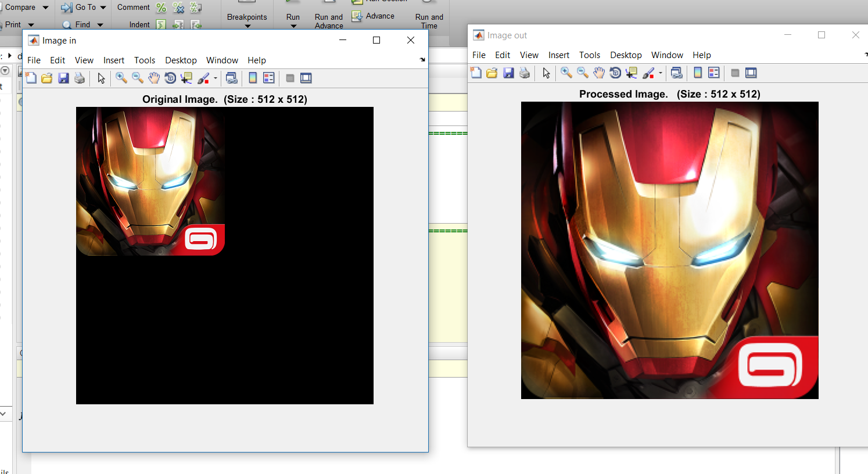Image resolution: width=868 pixels, height=474 pixels.
Task: Select Pan hand tool in Image out window
Action: [599, 73]
